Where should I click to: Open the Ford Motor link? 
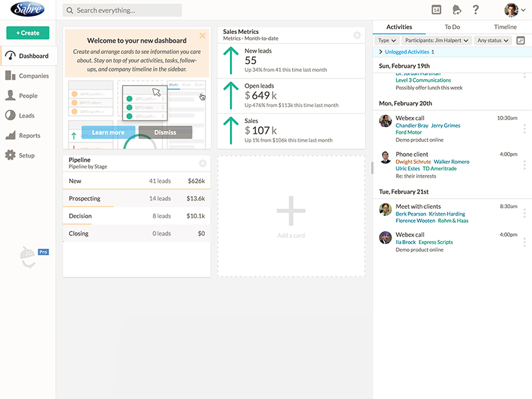pyautogui.click(x=408, y=132)
